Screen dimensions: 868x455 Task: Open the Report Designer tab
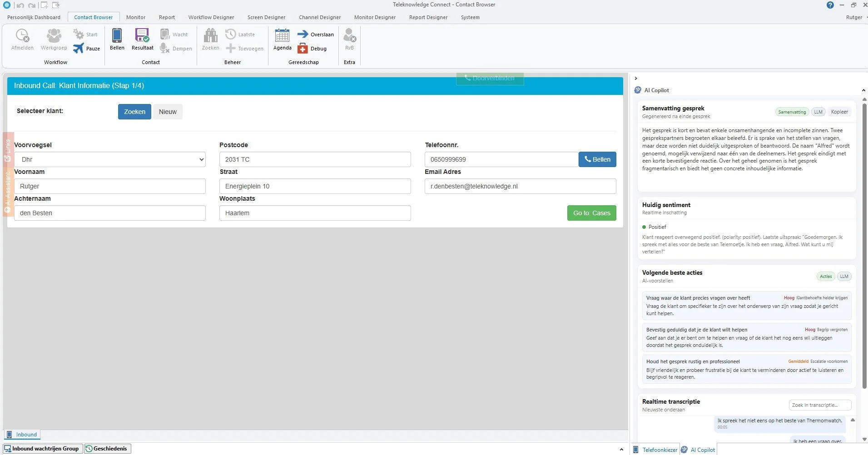click(x=428, y=17)
